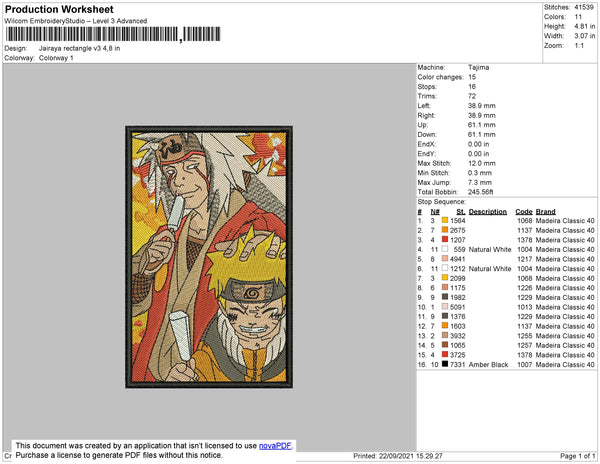This screenshot has width=600, height=464.
Task: Click Left value '38.9 mm'
Action: pos(482,106)
